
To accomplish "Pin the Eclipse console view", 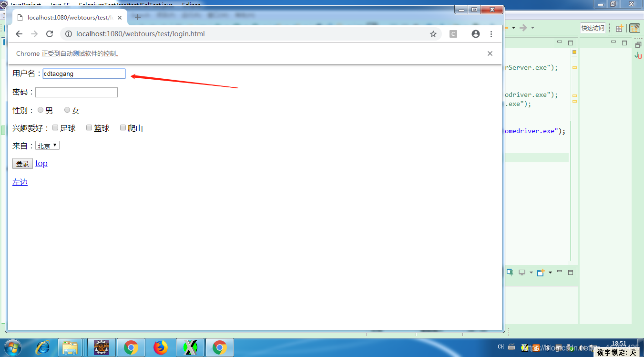I will point(510,272).
